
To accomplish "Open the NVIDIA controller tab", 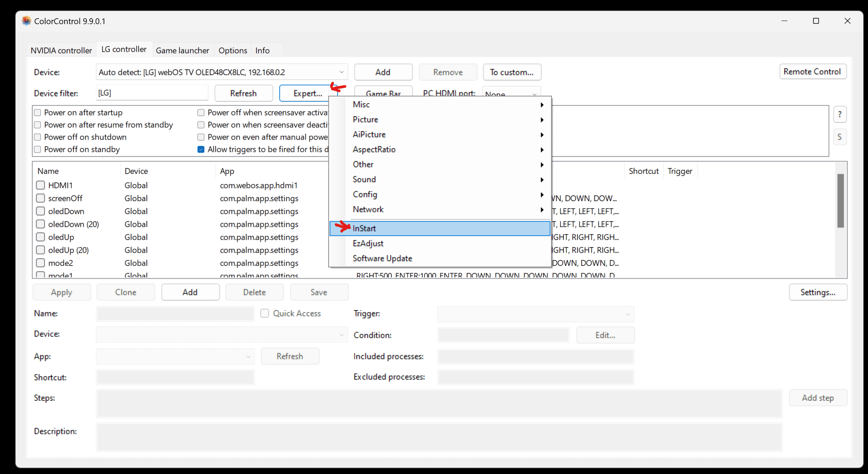I will point(61,50).
